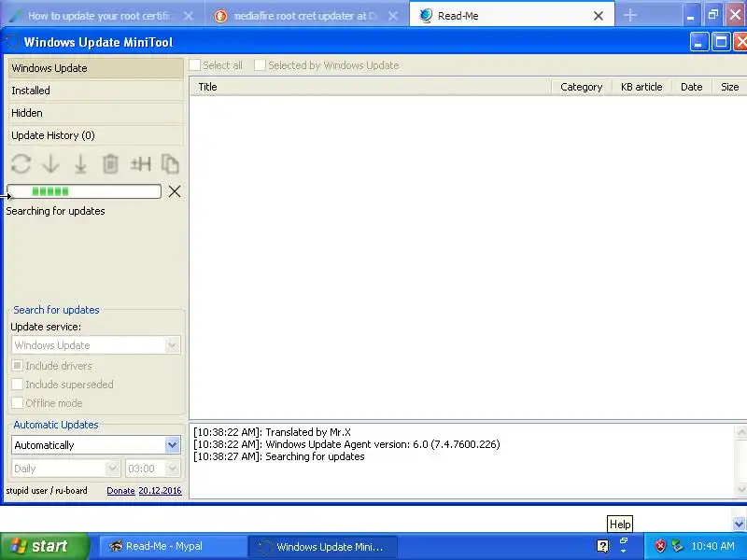The image size is (747, 560).
Task: Click the red security shield tray icon
Action: point(660,546)
